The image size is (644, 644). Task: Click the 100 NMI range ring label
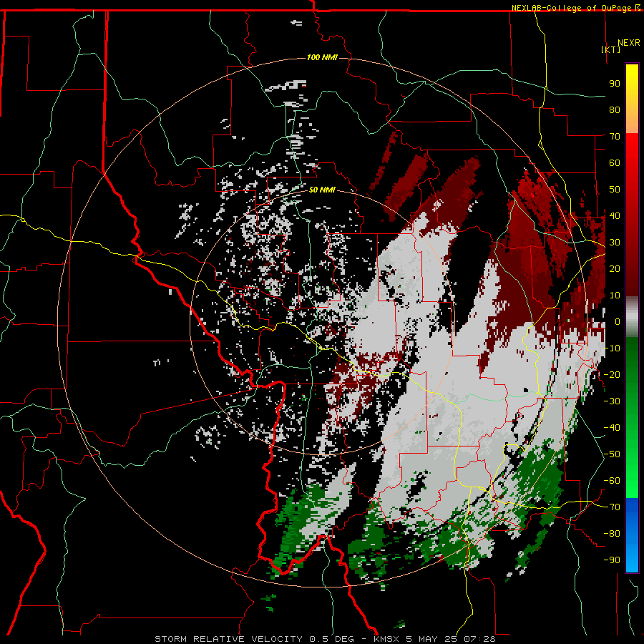coord(322,57)
